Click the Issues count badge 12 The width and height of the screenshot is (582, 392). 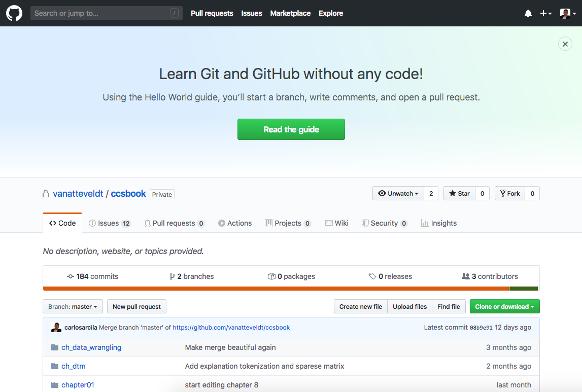click(x=126, y=223)
